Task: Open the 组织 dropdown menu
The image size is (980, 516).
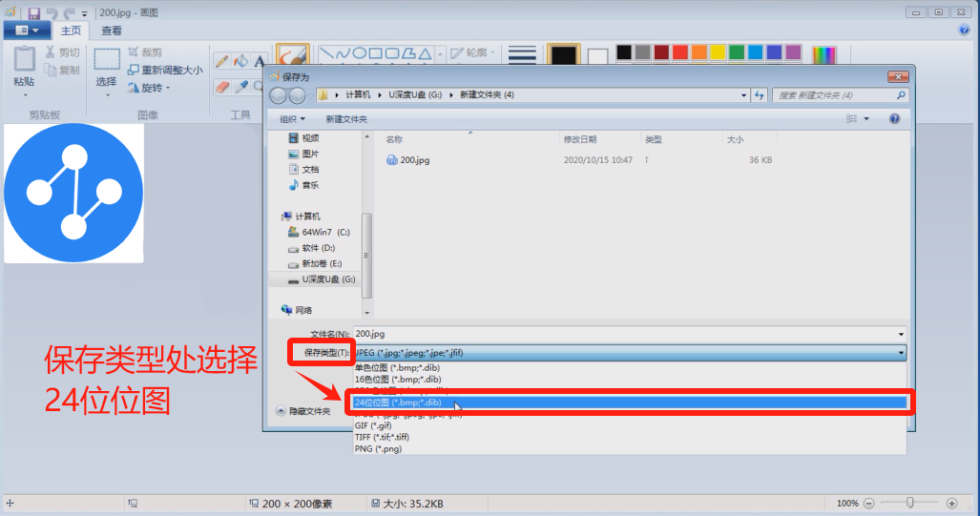Action: tap(292, 119)
